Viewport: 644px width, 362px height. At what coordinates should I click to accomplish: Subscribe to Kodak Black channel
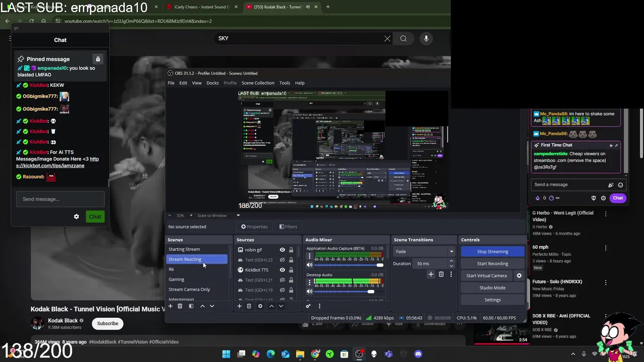tap(108, 323)
